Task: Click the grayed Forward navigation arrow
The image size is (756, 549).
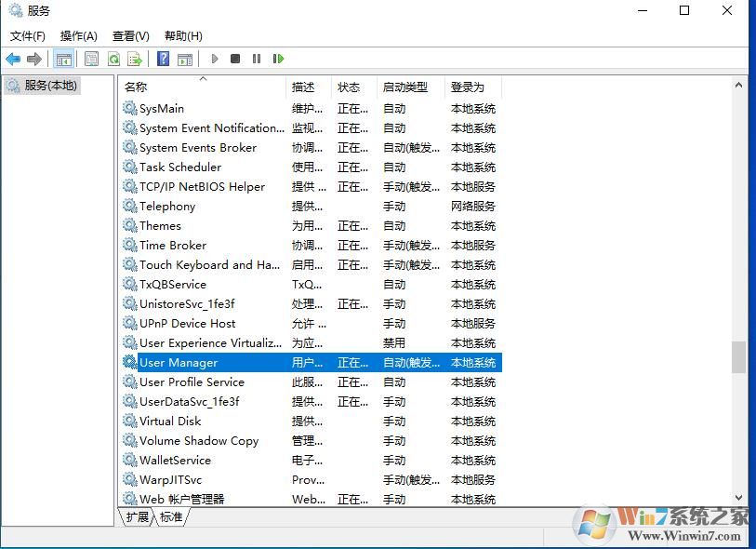Action: point(35,58)
